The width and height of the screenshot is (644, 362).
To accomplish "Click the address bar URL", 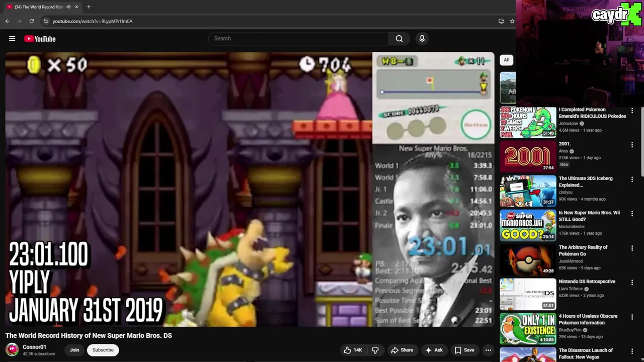I will pos(93,21).
